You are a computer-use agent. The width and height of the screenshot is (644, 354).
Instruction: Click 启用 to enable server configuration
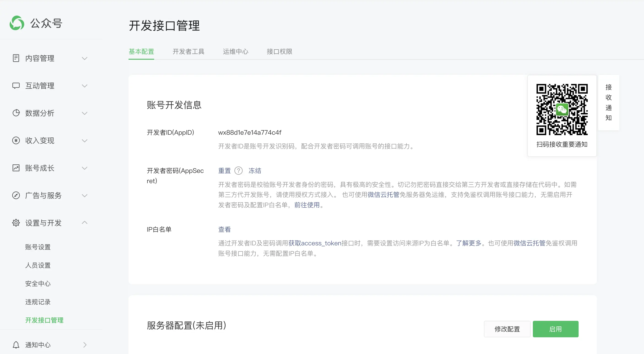555,329
